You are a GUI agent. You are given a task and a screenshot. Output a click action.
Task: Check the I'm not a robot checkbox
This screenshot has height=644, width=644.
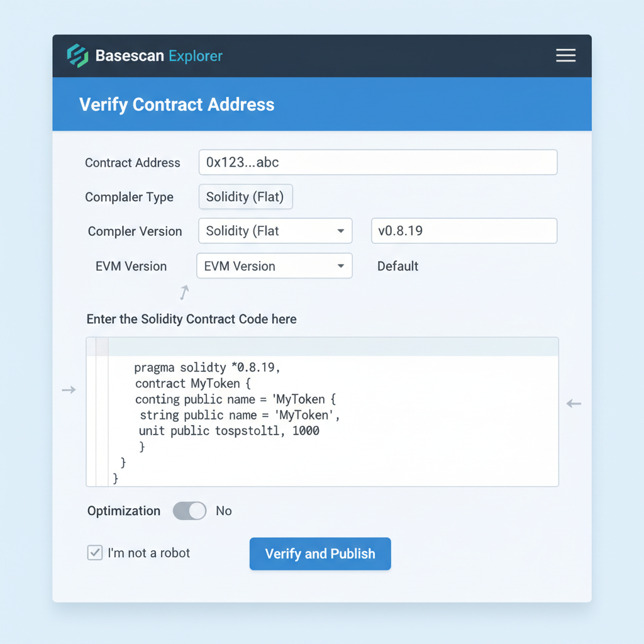click(x=94, y=553)
